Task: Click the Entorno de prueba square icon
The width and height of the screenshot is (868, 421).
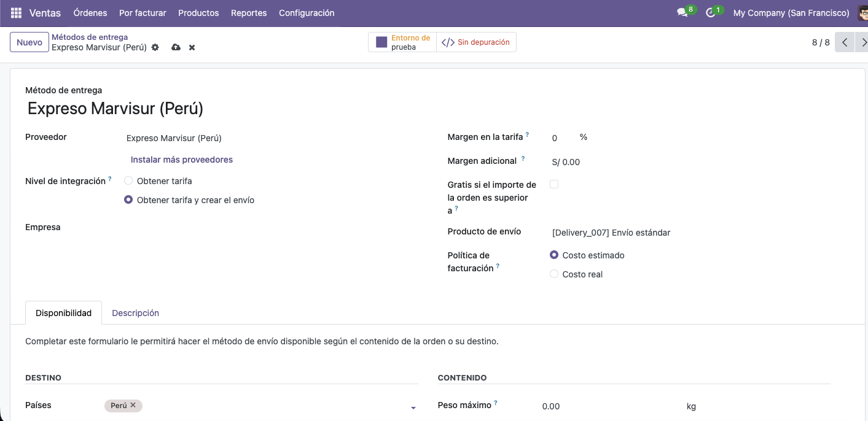Action: (x=381, y=42)
